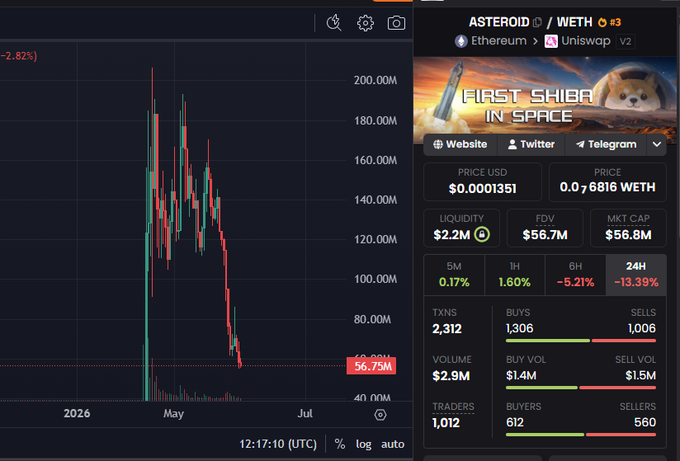Click the V2 version badge
The image size is (680, 461).
pos(625,42)
